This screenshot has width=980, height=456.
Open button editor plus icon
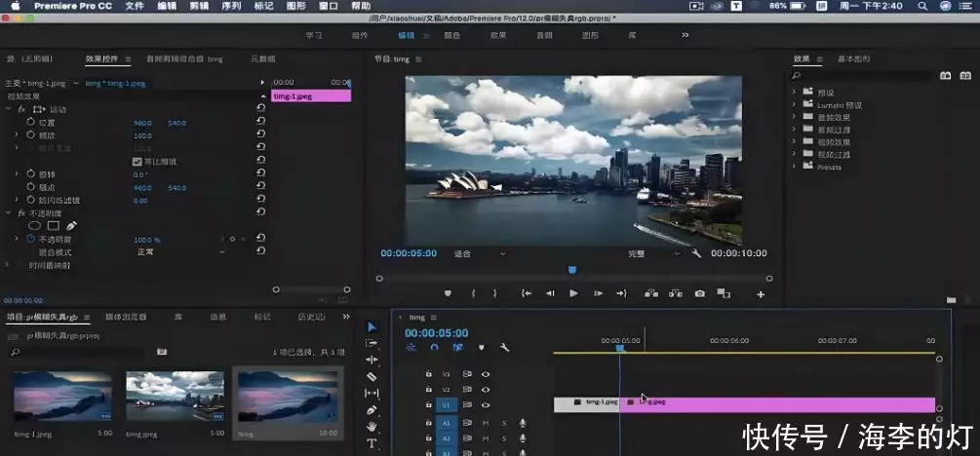coord(761,294)
